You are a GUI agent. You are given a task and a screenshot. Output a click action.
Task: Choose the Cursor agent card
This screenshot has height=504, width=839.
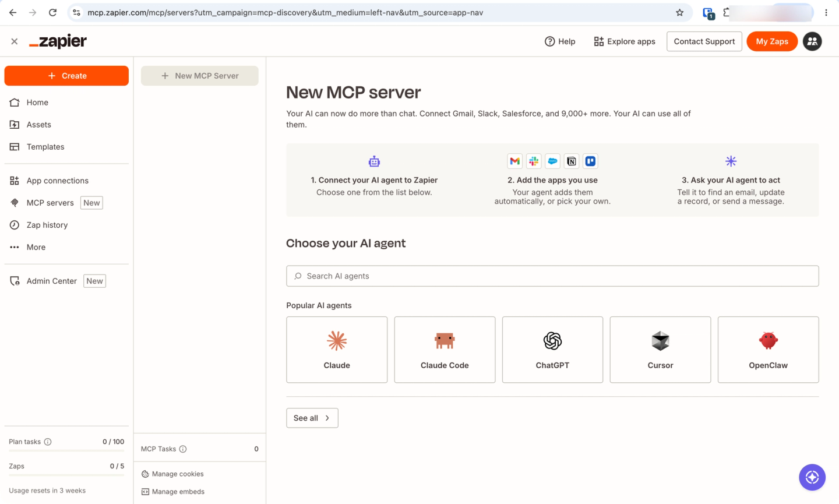(660, 350)
